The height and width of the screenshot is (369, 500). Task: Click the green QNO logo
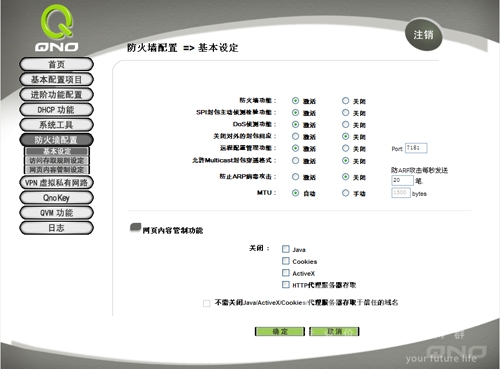coord(57,28)
